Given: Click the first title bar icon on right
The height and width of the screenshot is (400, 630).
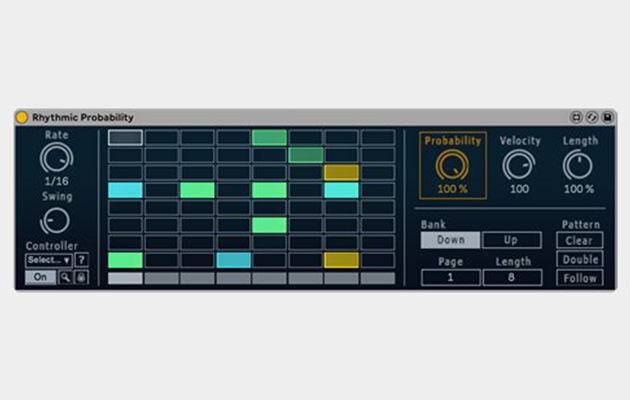Looking at the screenshot, I should (576, 117).
